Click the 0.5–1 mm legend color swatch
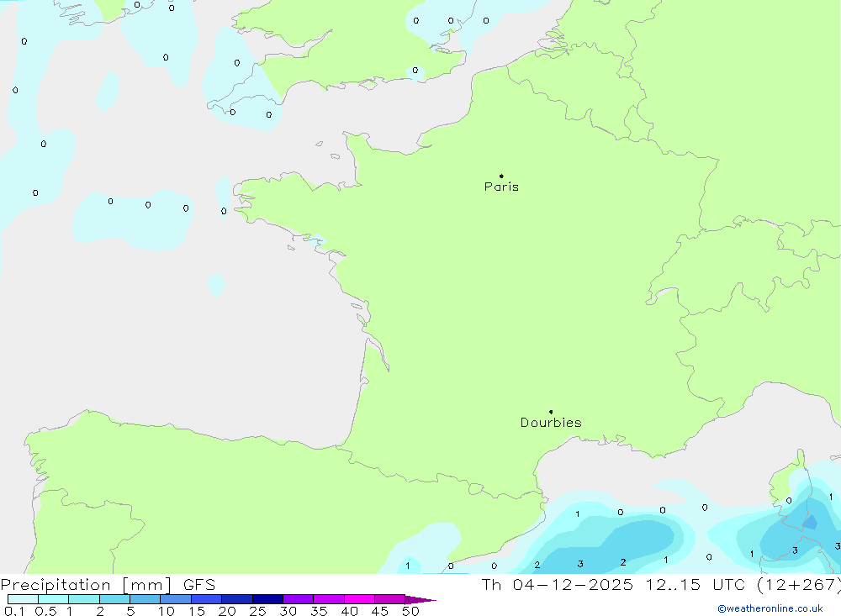841x616 pixels. click(x=53, y=599)
